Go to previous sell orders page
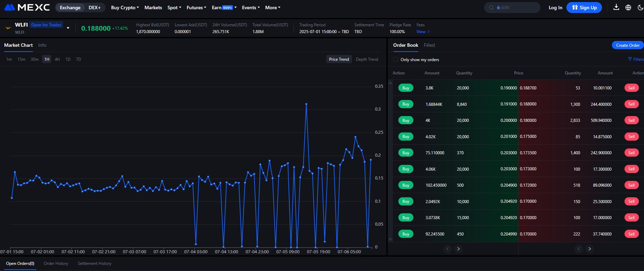This screenshot has height=271, width=644. coord(579,249)
